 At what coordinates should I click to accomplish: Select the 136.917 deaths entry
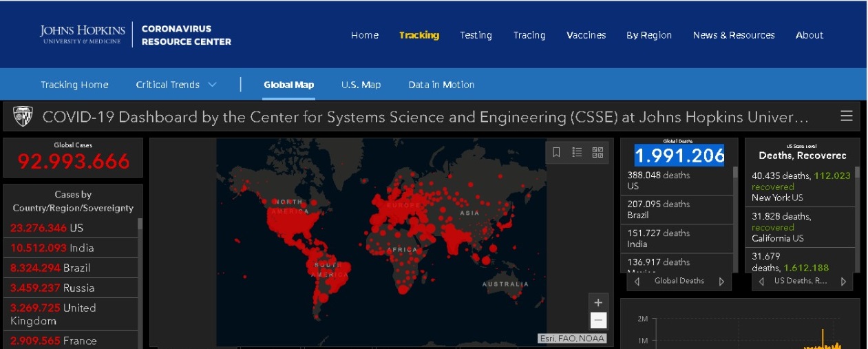677,263
